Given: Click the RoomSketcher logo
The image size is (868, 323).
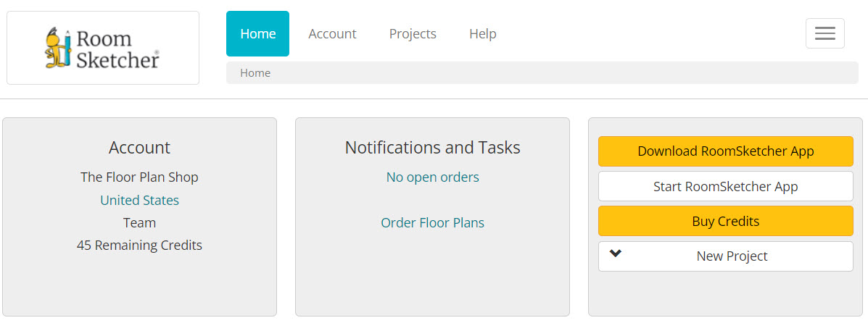Looking at the screenshot, I should point(102,48).
